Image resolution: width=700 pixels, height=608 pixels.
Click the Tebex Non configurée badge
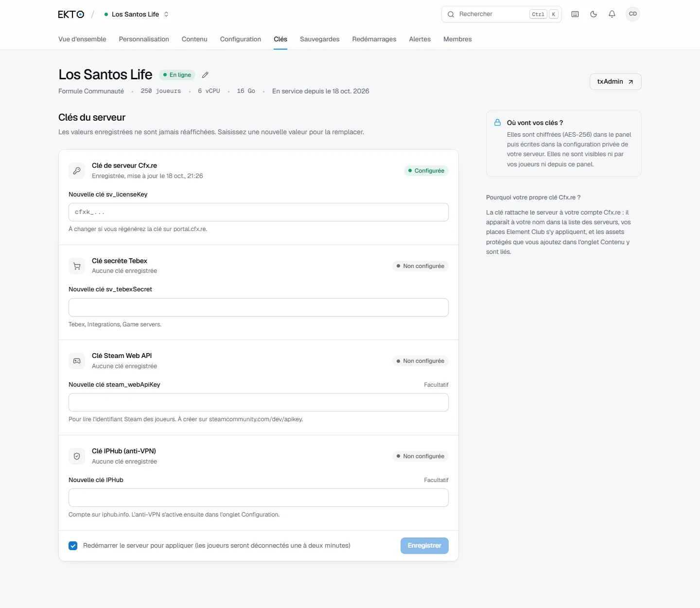pos(420,266)
